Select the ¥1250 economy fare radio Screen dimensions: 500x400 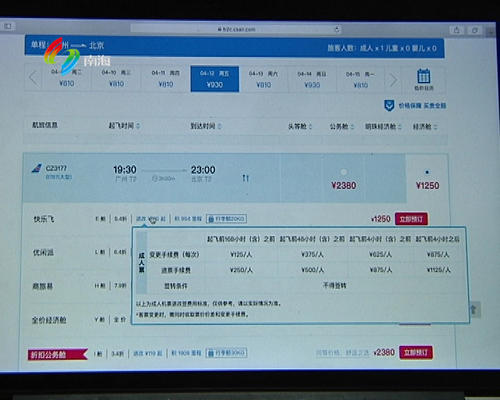click(427, 172)
